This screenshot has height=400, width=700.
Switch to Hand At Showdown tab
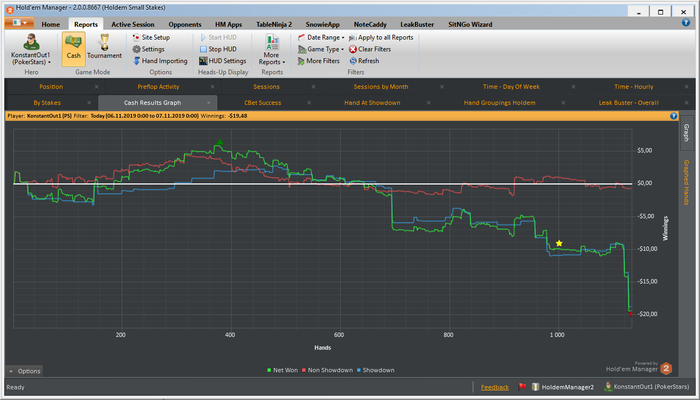372,103
